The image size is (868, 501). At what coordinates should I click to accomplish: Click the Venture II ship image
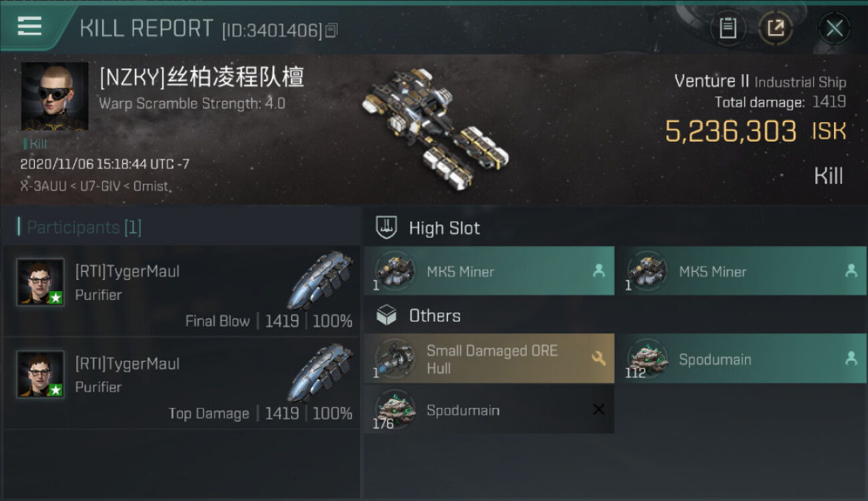[435, 127]
